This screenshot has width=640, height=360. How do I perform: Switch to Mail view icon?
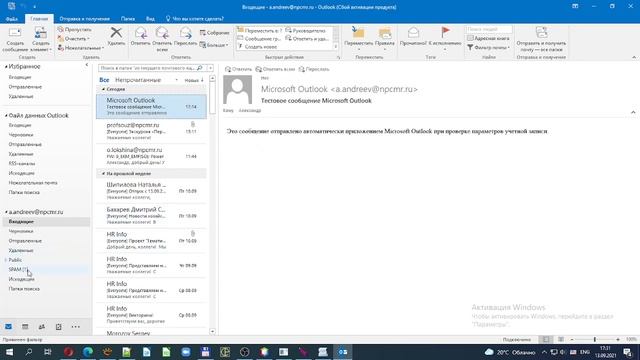(x=9, y=327)
